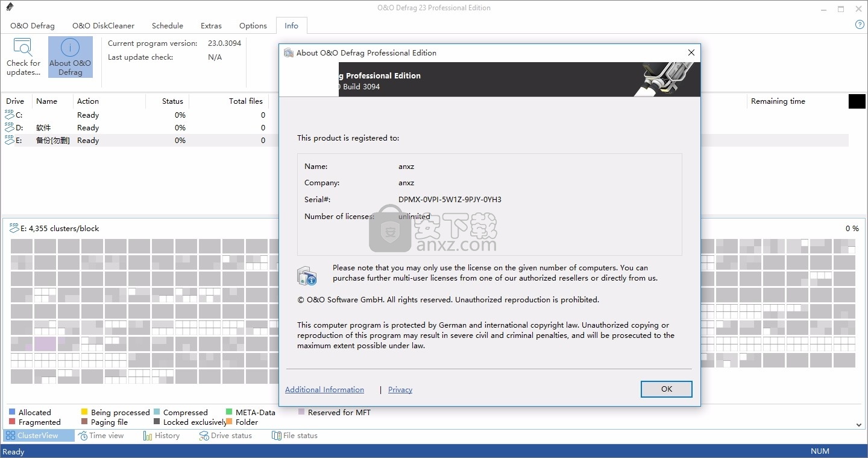Open the O&O Defrag tab
Viewport: 868px width, 458px height.
click(33, 25)
